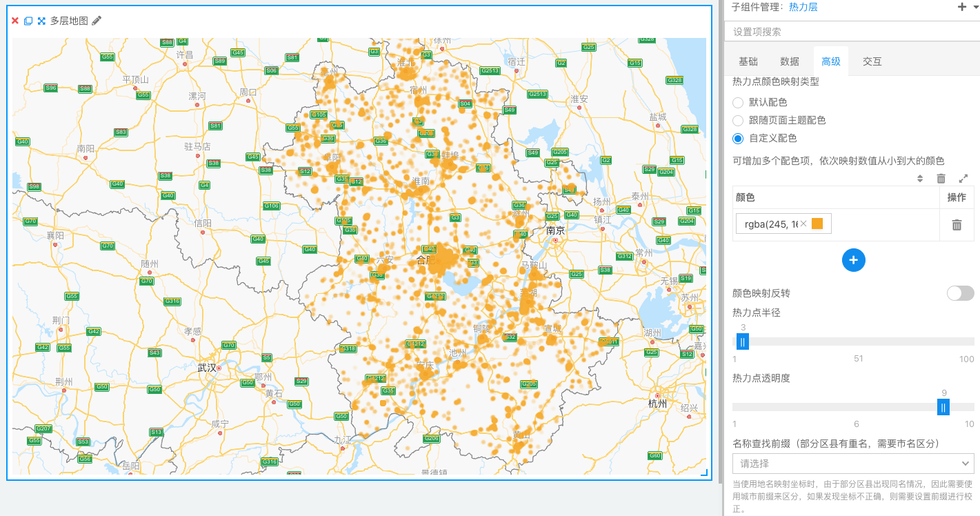980x516 pixels.
Task: Click the 杭州 city label on the map
Action: [657, 403]
